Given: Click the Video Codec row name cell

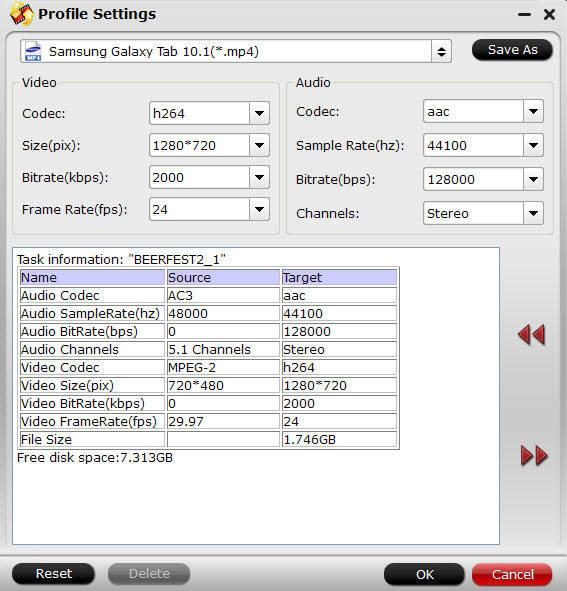Looking at the screenshot, I should [x=92, y=367].
